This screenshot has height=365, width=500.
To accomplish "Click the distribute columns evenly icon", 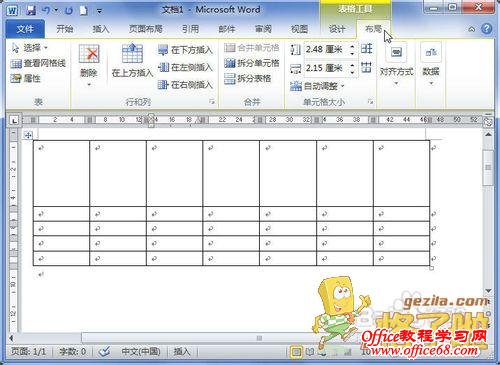I will 367,68.
